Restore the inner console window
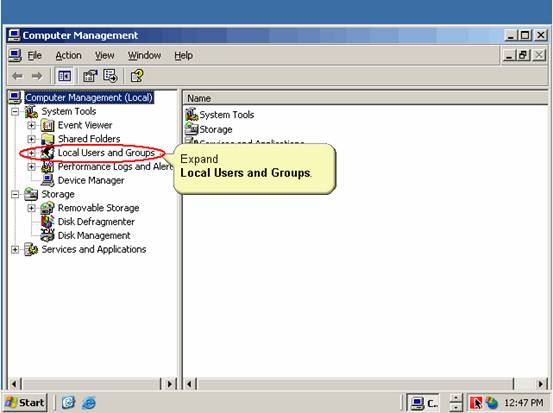The height and width of the screenshot is (413, 553). tap(524, 55)
